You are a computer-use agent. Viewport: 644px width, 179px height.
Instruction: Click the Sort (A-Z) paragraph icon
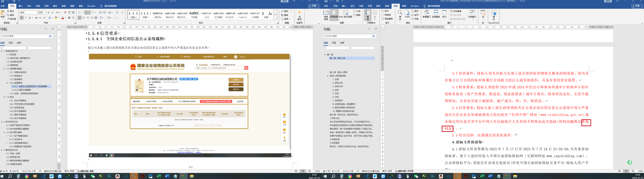coord(117,12)
